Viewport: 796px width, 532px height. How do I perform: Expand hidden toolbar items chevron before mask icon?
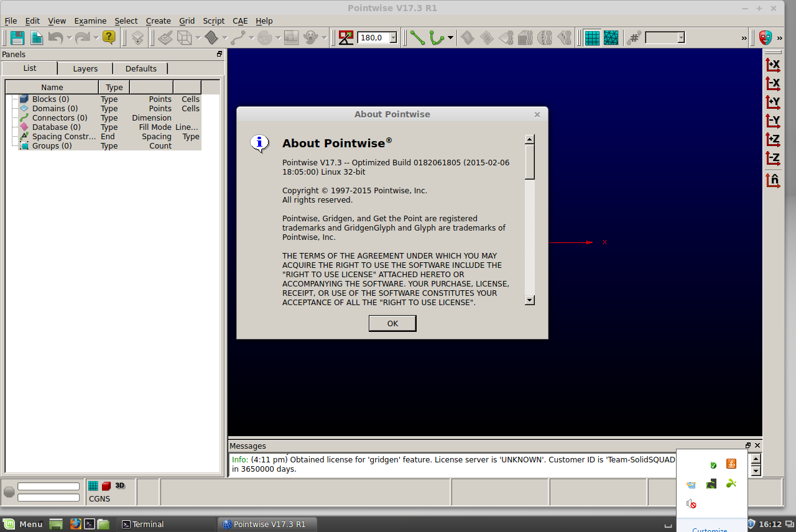tap(744, 38)
